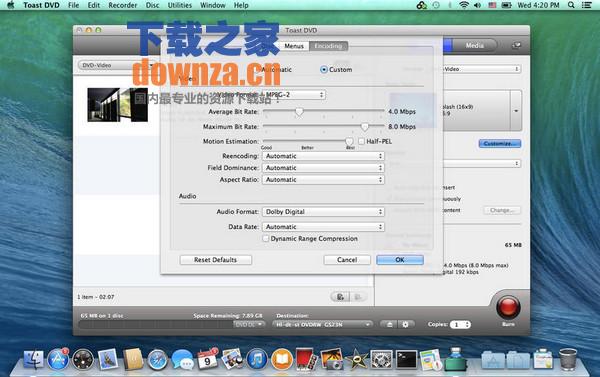This screenshot has width=600, height=377.
Task: Open Finder from the dock
Action: [34, 360]
